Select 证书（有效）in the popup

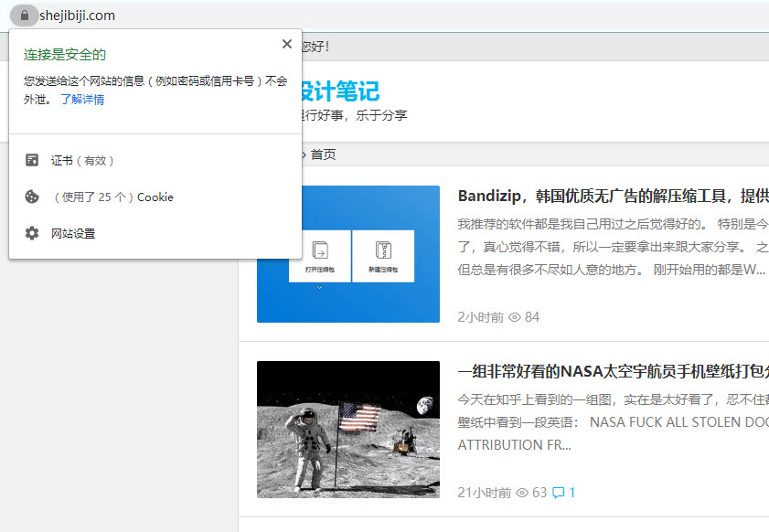pos(80,160)
